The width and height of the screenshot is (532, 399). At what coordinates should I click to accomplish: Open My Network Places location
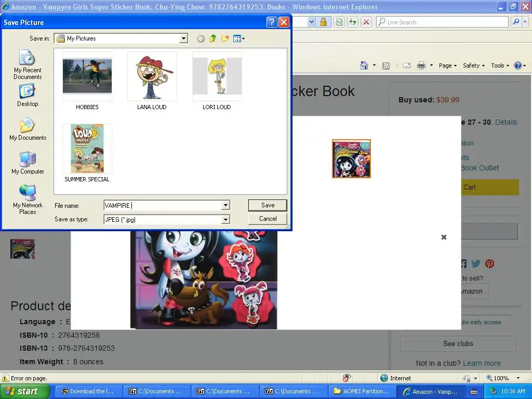click(x=28, y=199)
